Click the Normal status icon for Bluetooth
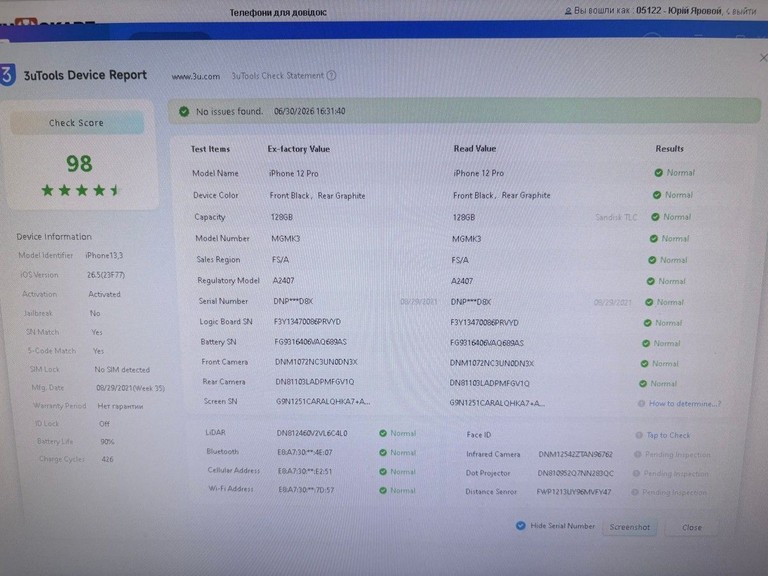 [x=383, y=453]
